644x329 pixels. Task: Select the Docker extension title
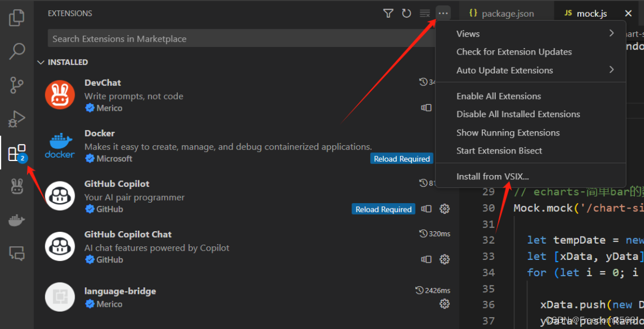99,133
